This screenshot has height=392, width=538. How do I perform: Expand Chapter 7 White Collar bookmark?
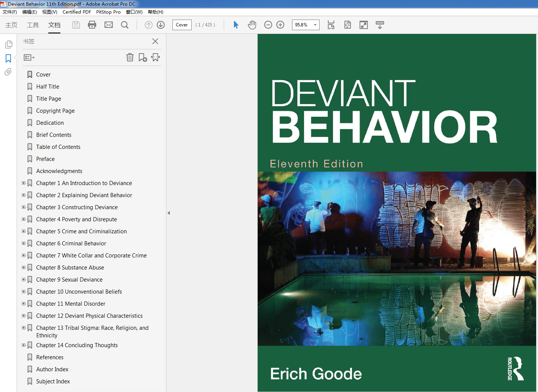click(23, 256)
